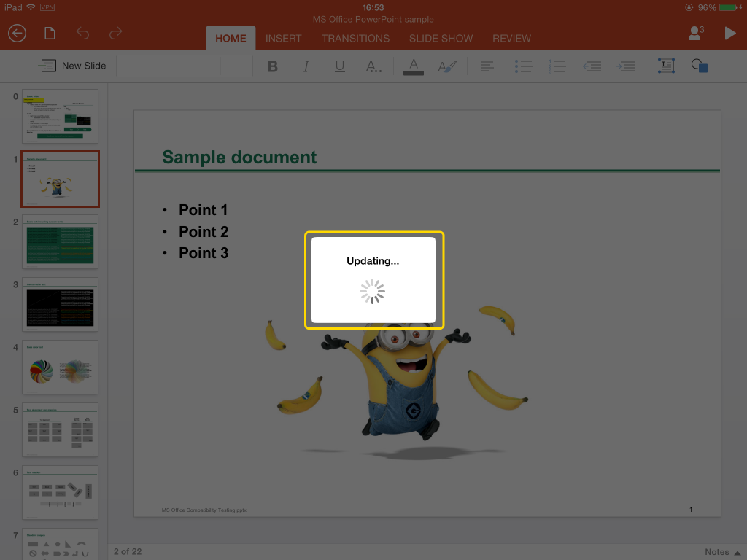Start slideshow with play icon
Image resolution: width=747 pixels, height=560 pixels.
[x=729, y=34]
